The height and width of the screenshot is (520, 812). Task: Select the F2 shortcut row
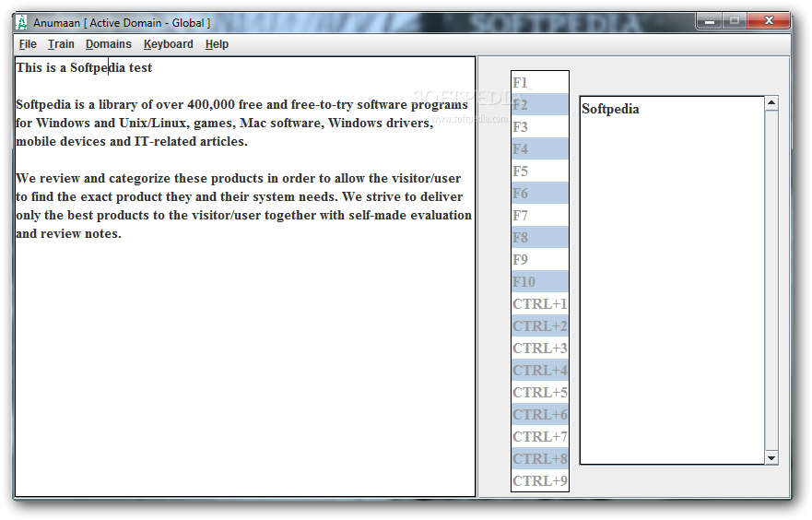pos(539,104)
